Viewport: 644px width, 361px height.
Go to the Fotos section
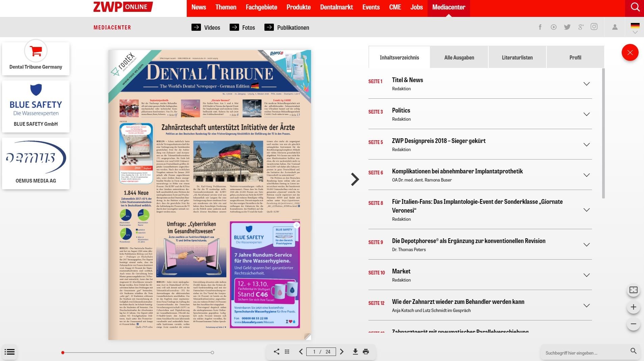pos(242,27)
